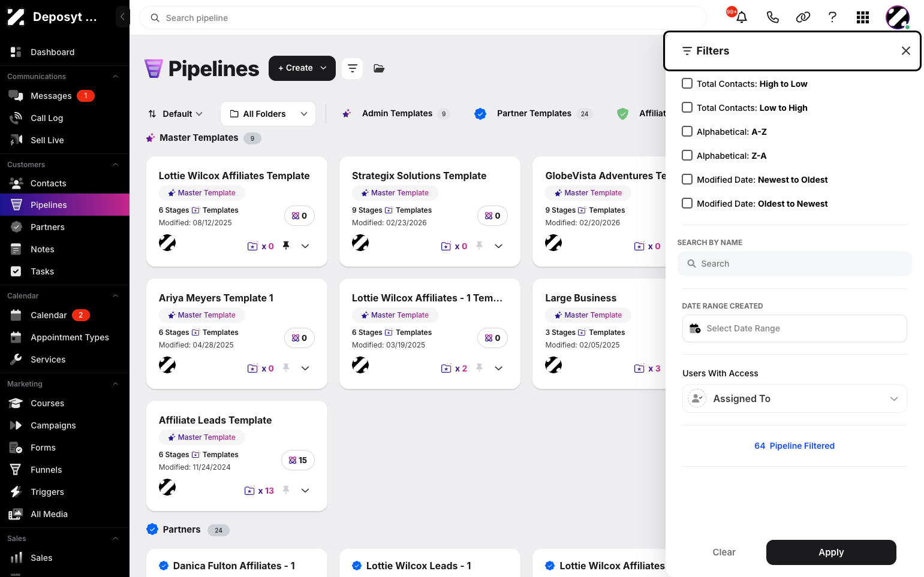Screen dimensions: 924x577
Task: Close the Filters panel
Action: click(x=905, y=51)
